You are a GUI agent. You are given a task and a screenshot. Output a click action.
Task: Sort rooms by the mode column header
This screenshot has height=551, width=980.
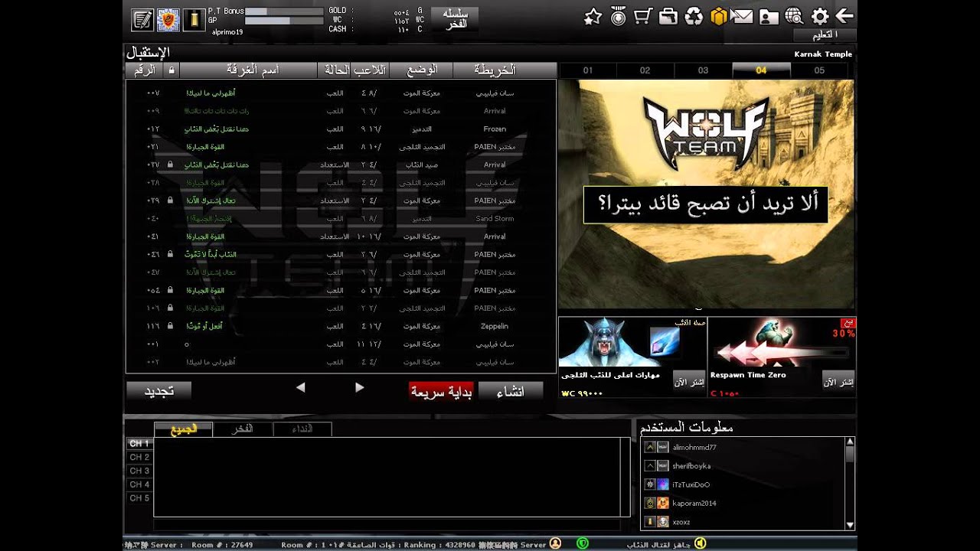(421, 70)
